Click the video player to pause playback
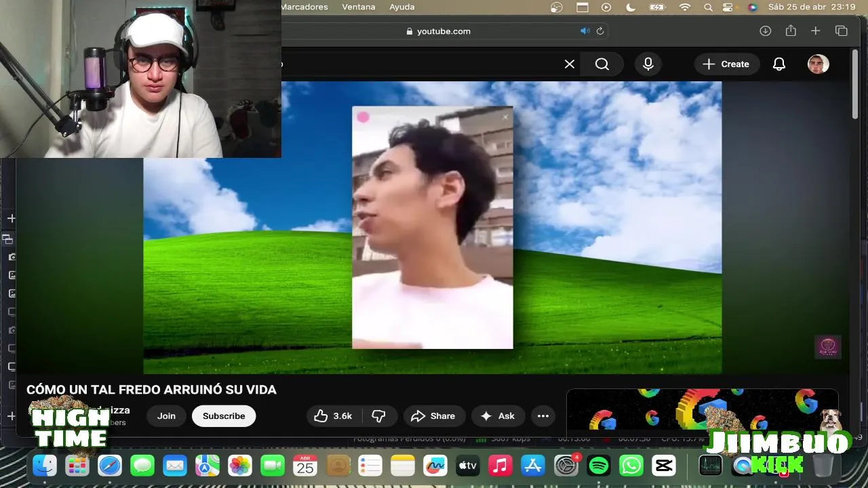The image size is (868, 488). [433, 228]
